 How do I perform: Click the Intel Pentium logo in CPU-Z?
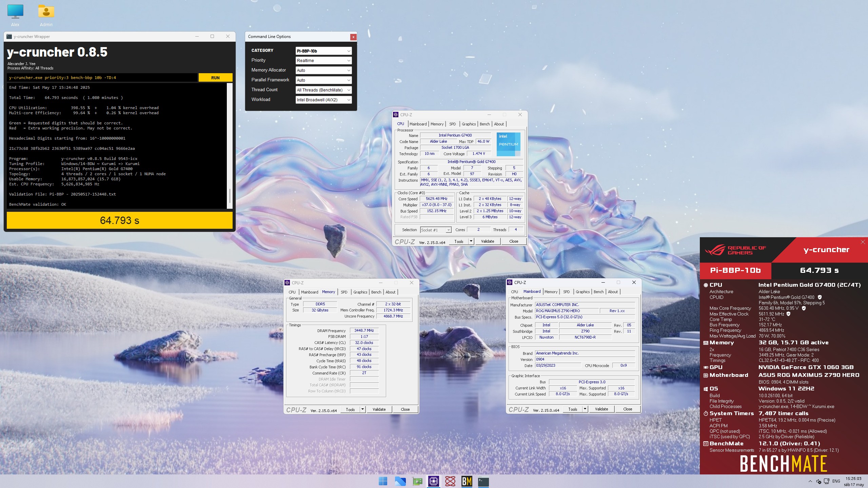tap(508, 144)
